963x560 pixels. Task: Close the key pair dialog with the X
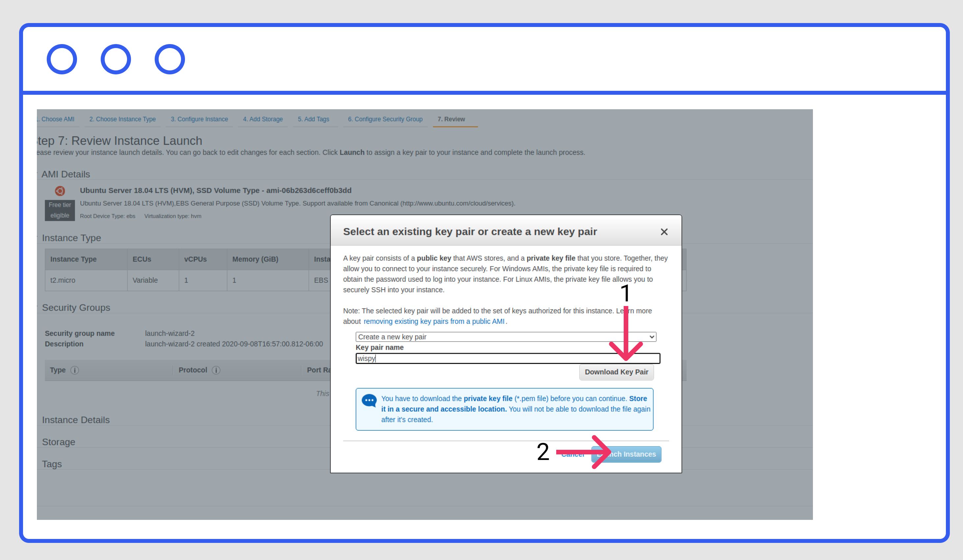[x=664, y=232]
